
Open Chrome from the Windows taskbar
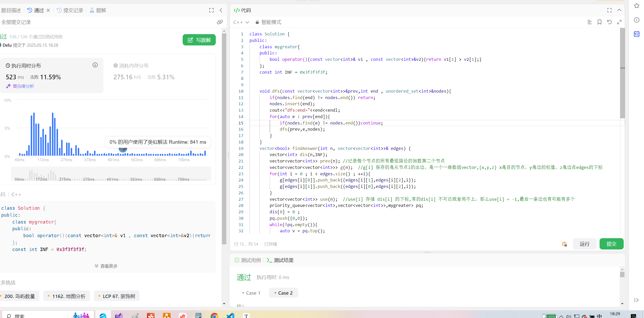214,315
